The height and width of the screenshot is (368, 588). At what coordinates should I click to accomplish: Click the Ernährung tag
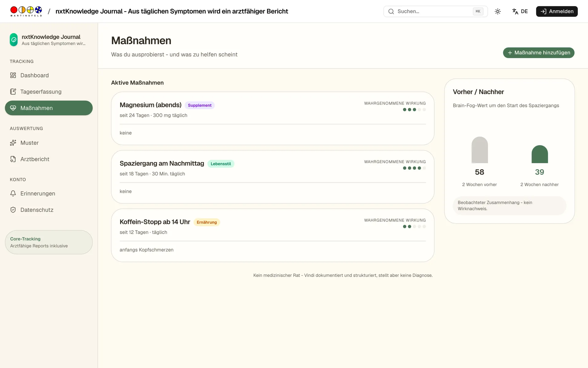pos(207,222)
